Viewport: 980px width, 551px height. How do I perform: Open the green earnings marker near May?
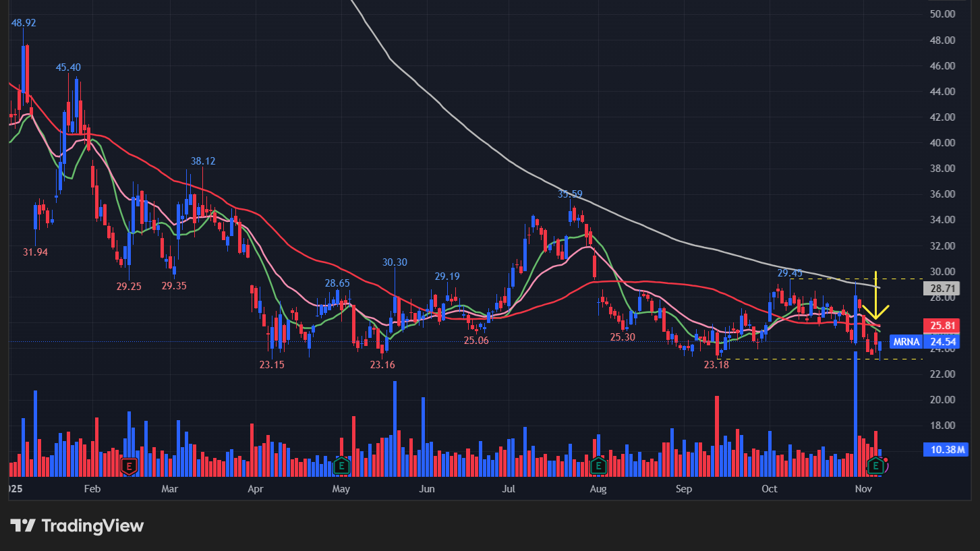point(342,465)
